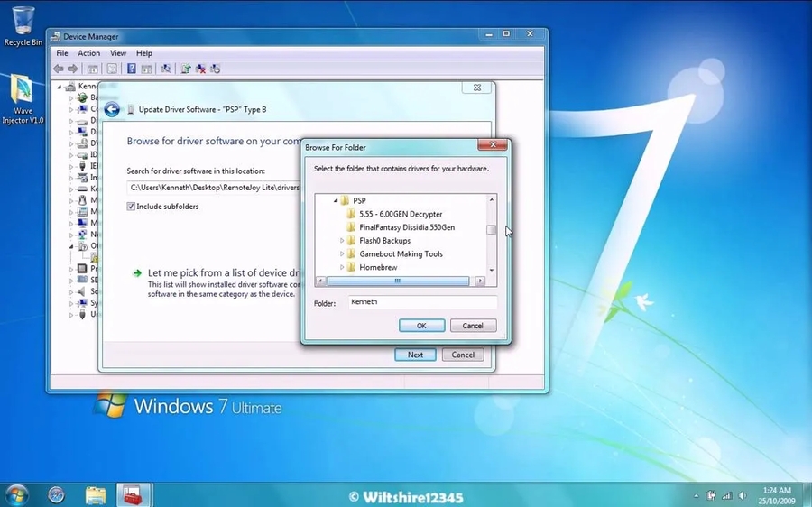Open Windows Explorer from the taskbar
Viewport: 812px width, 507px height.
(96, 494)
